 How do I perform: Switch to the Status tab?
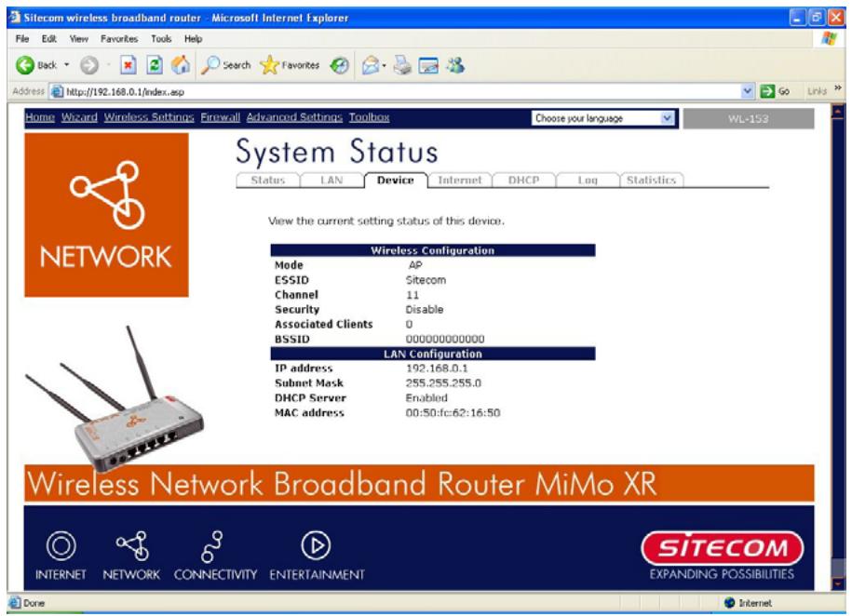point(268,180)
